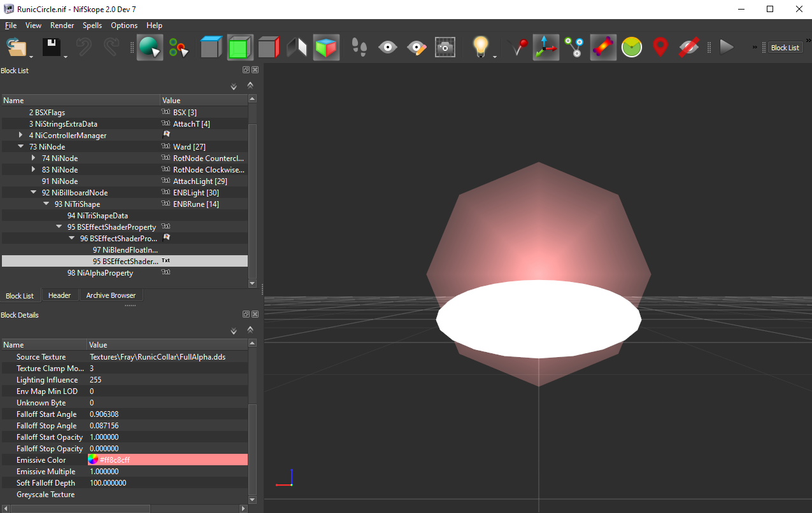Click the Emissive Color swatch
812x513 pixels.
tap(93, 460)
